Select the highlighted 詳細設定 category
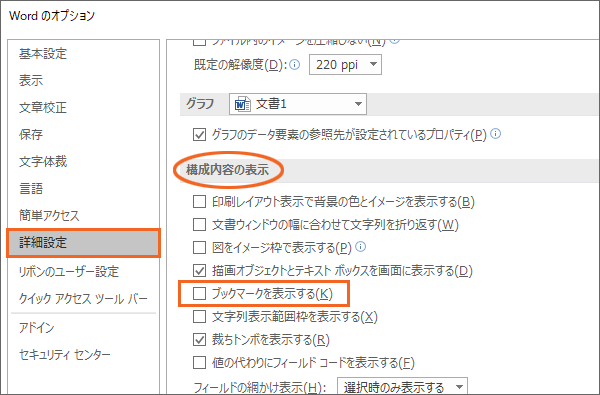The image size is (600, 395). pyautogui.click(x=83, y=243)
